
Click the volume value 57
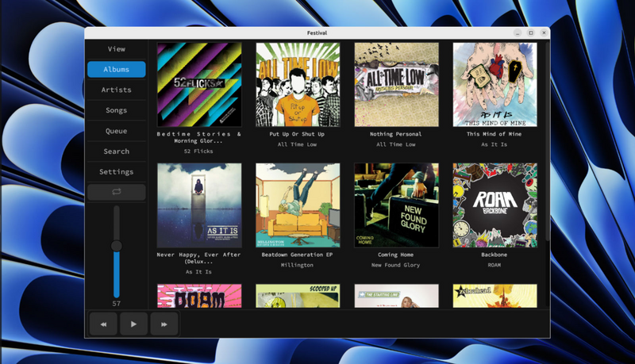pos(116,303)
